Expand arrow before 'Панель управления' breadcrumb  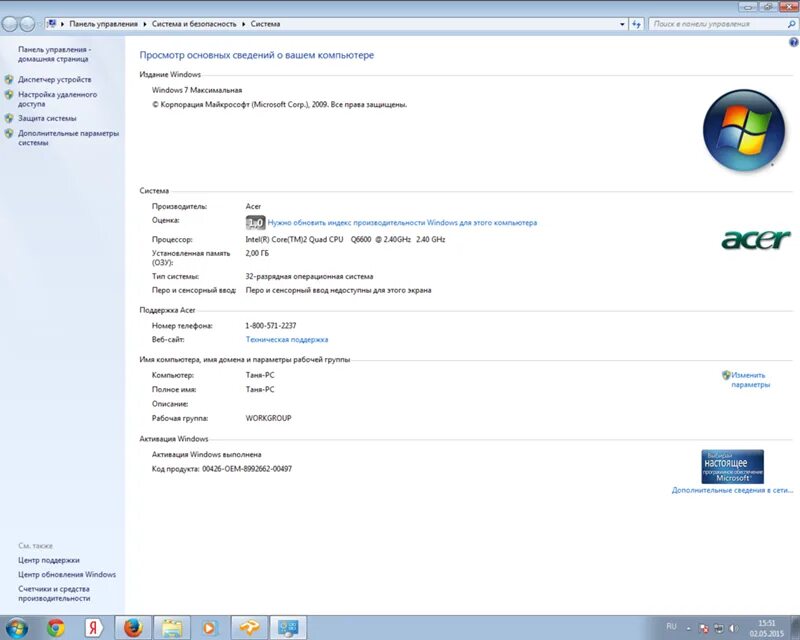(x=63, y=24)
